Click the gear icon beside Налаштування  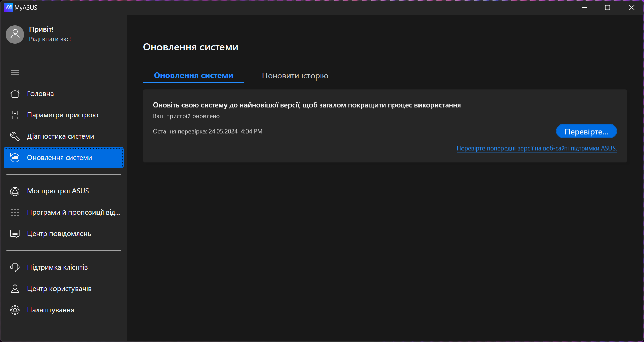coord(15,310)
